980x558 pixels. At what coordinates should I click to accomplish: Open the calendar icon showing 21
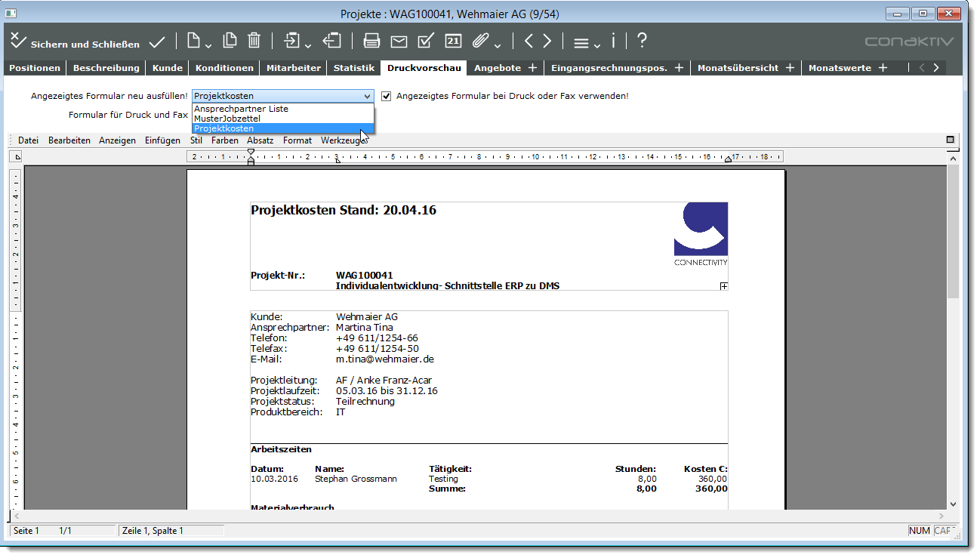coord(453,41)
